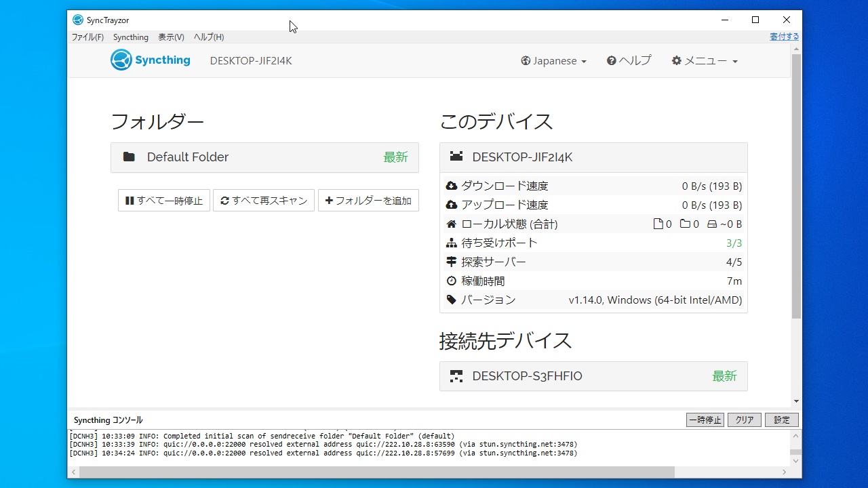Click the フォルダーを追加 button
868x488 pixels.
click(368, 201)
